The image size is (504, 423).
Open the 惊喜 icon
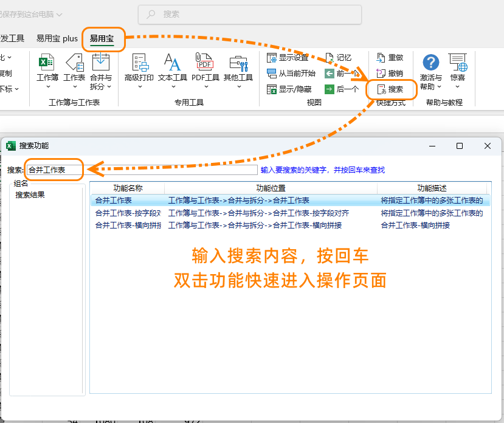tap(458, 62)
